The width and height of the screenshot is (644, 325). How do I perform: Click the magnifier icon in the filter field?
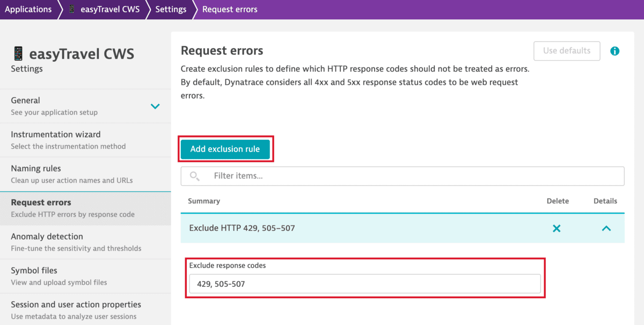click(x=194, y=176)
